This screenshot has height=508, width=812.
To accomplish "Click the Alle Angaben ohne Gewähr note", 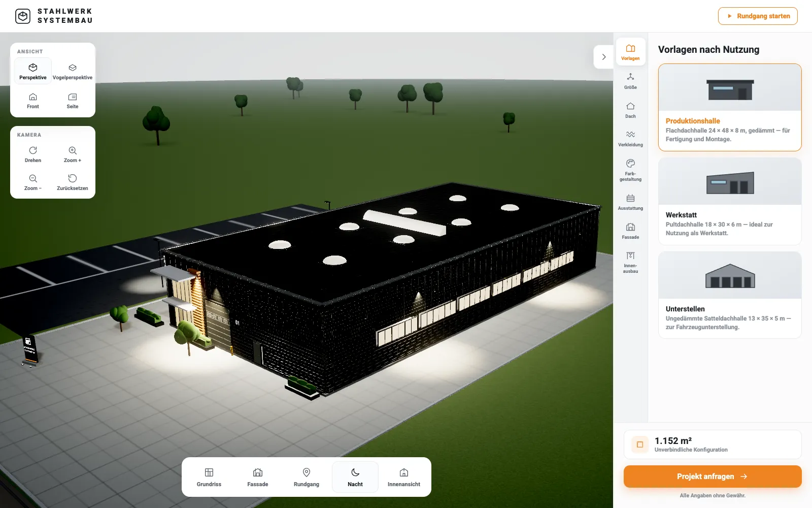I will tap(713, 495).
